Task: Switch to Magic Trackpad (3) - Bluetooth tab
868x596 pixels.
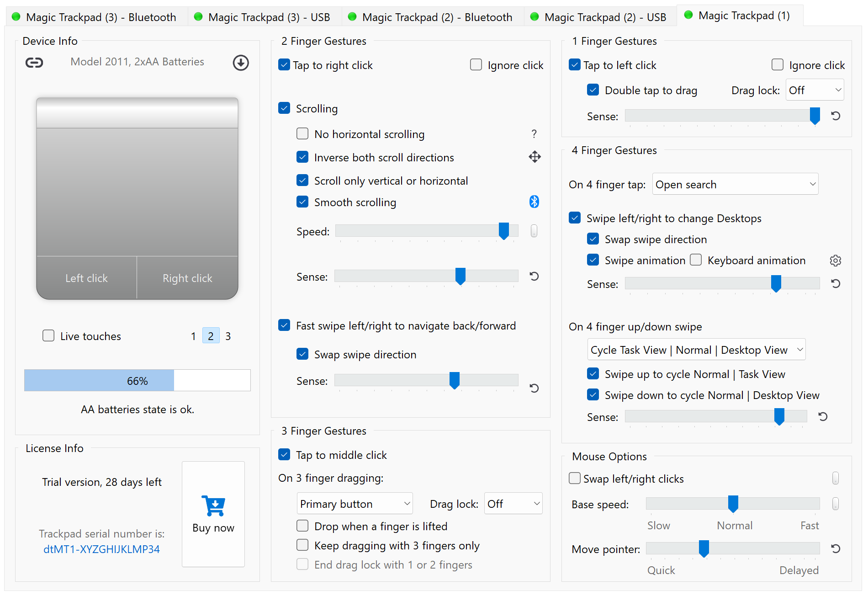Action: tap(96, 17)
